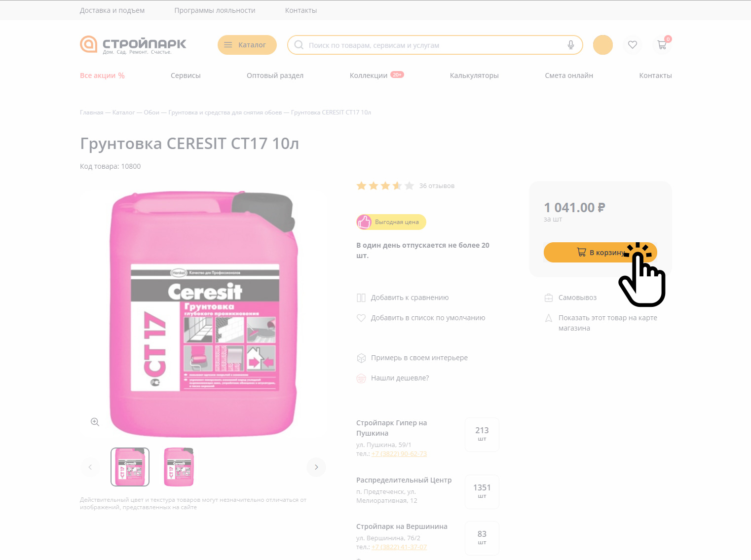Show next thumbnail with right arrow
The height and width of the screenshot is (560, 751).
click(316, 467)
